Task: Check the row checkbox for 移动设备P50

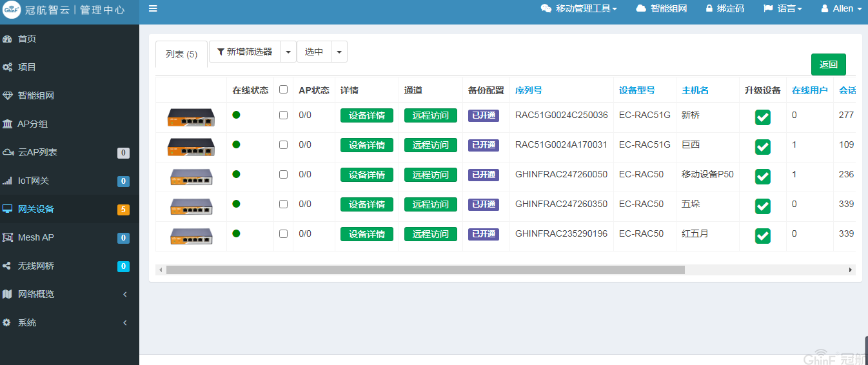Action: pos(283,175)
